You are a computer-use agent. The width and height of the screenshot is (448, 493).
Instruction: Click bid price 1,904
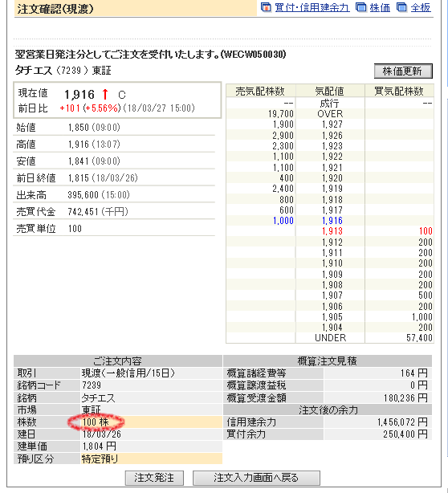[332, 328]
